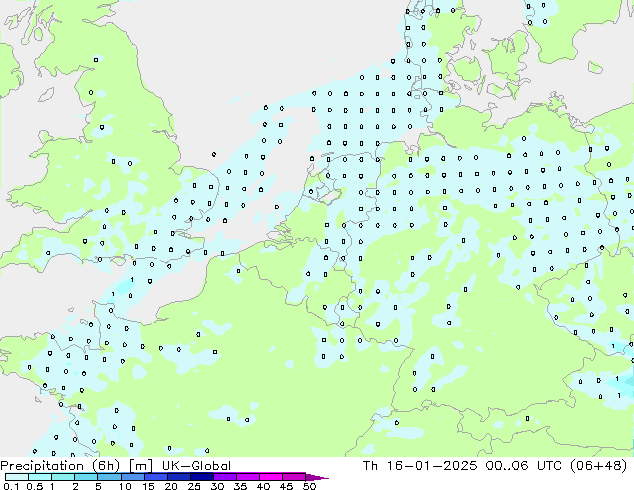Select the 0.5–1 light cyan legend swatch
Image resolution: width=634 pixels, height=490 pixels.
(x=40, y=477)
